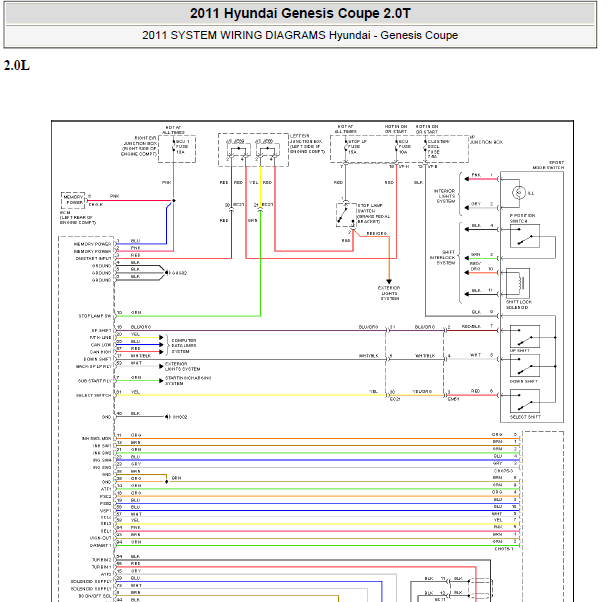Click the 'ON/OFF SOL' pin label
608x602 pixels.
point(95,596)
